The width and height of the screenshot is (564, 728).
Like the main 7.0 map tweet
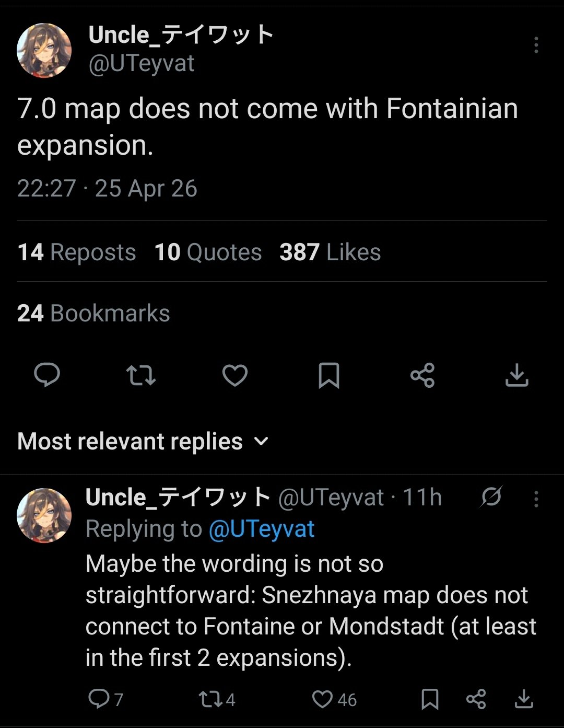coord(235,375)
